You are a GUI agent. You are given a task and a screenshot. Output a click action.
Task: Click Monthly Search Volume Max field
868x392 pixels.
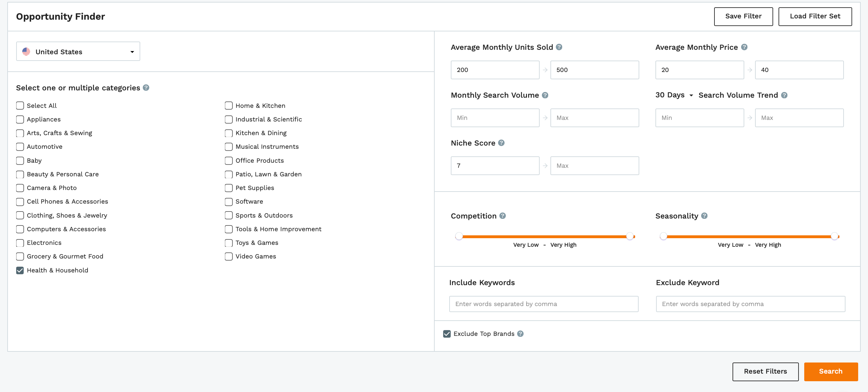pos(595,118)
